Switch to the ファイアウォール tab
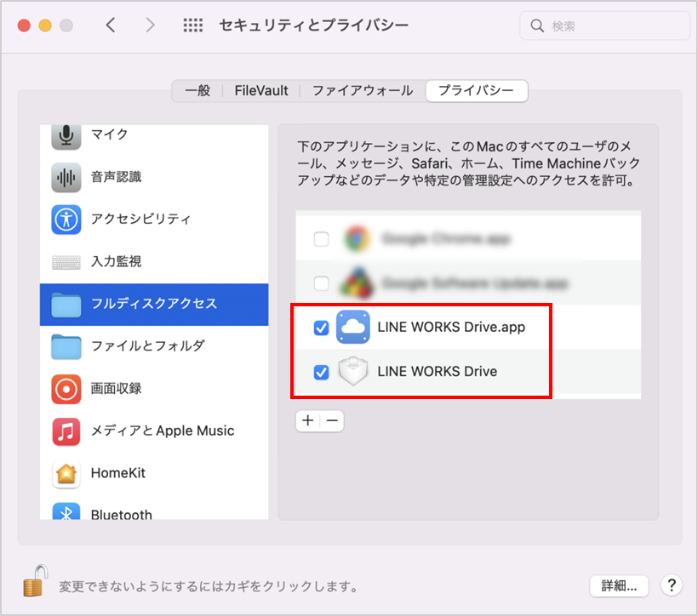The width and height of the screenshot is (698, 616). 362,90
